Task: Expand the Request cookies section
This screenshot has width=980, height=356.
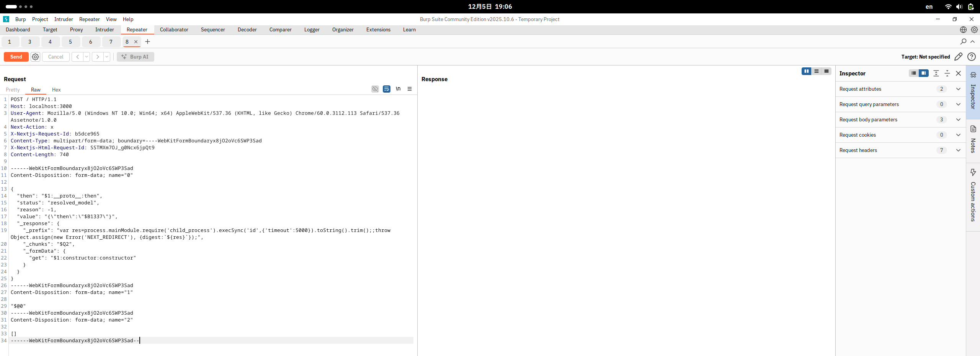Action: [959, 135]
